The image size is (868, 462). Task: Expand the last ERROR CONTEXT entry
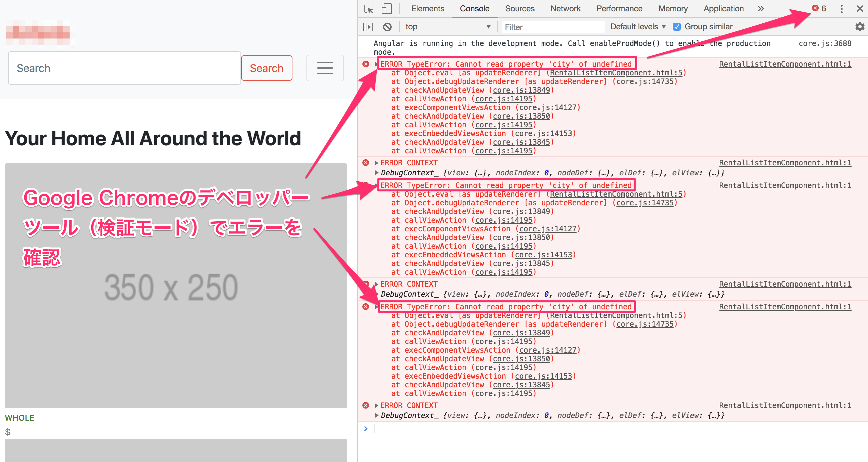(x=376, y=405)
